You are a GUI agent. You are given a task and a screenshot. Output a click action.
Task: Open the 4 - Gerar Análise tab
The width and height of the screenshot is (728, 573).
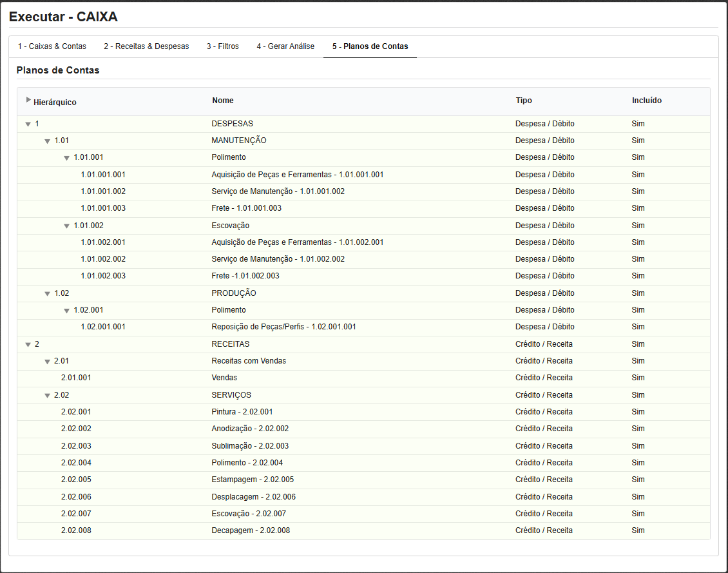click(285, 46)
